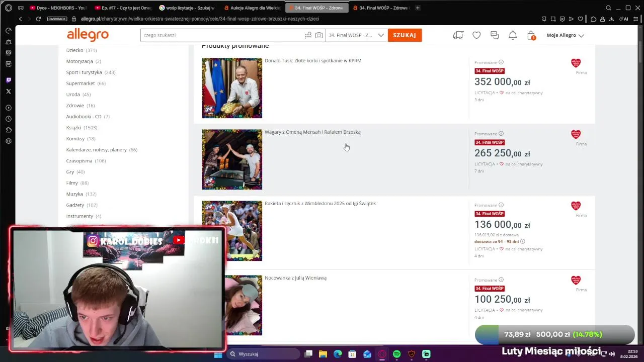644x362 pixels.
Task: Focus the czego szukasz search field
Action: tap(221, 35)
